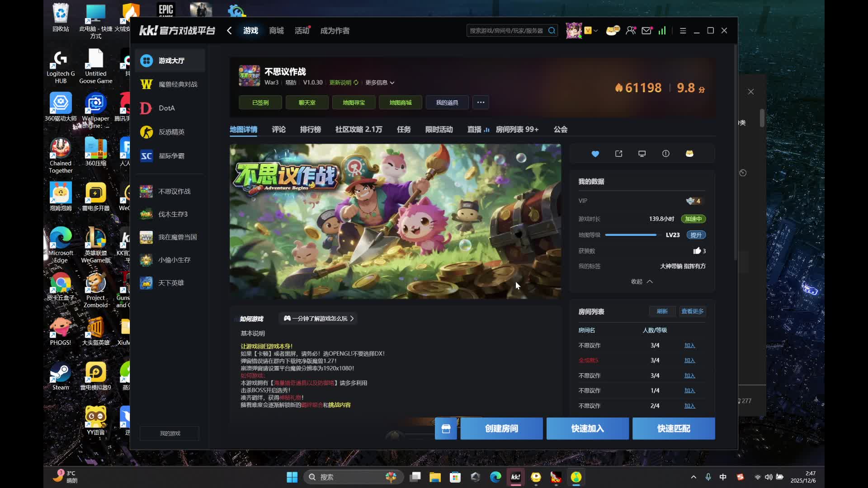Open the exclamation report info icon
The height and width of the screenshot is (488, 868).
click(x=665, y=154)
